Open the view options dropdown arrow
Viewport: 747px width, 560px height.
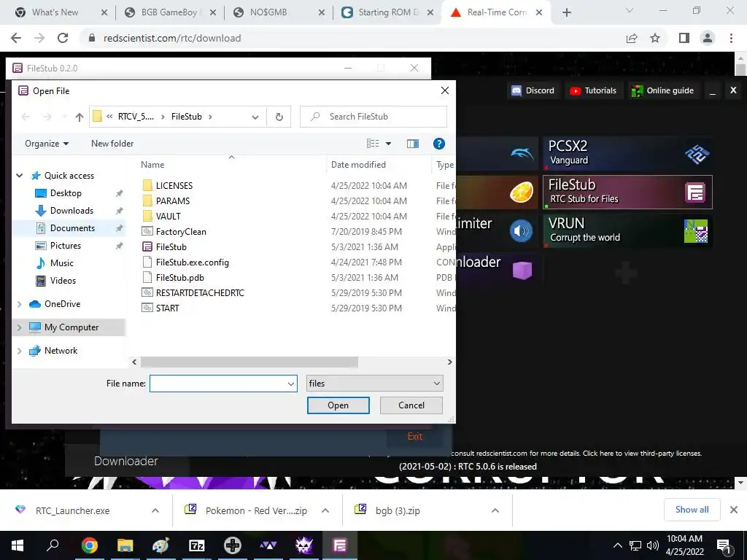point(388,144)
